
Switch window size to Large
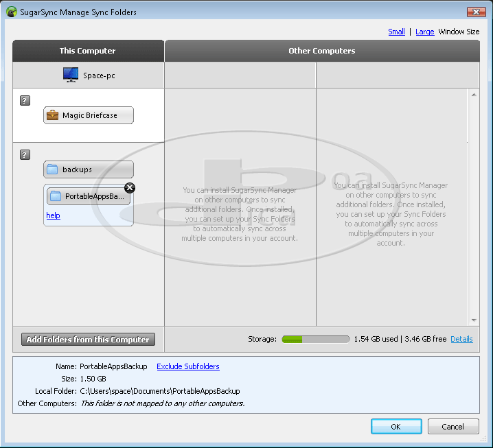click(425, 32)
